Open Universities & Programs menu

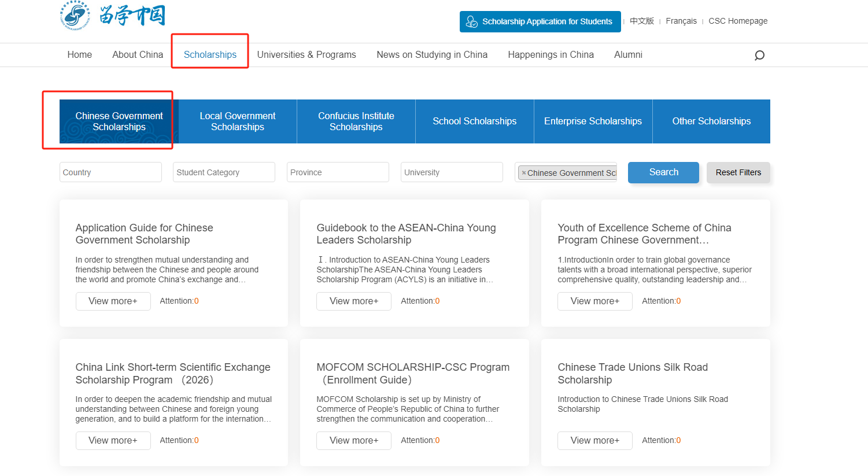(306, 54)
